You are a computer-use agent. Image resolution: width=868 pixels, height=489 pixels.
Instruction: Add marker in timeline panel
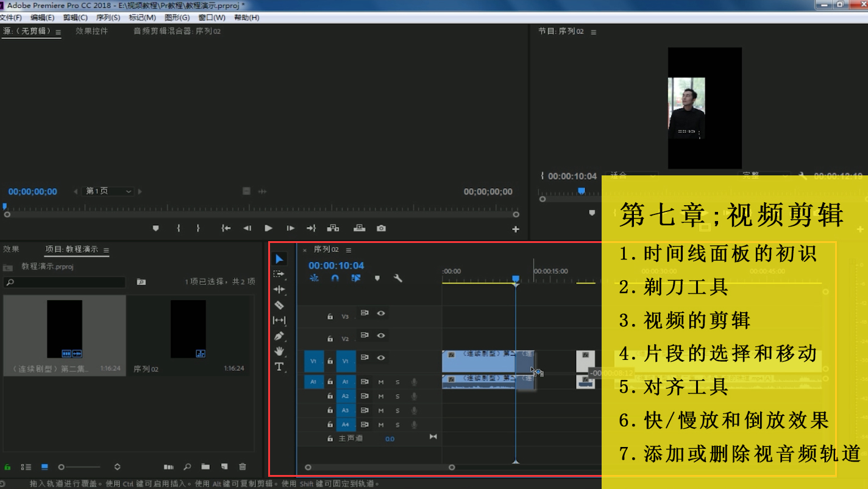click(x=377, y=278)
